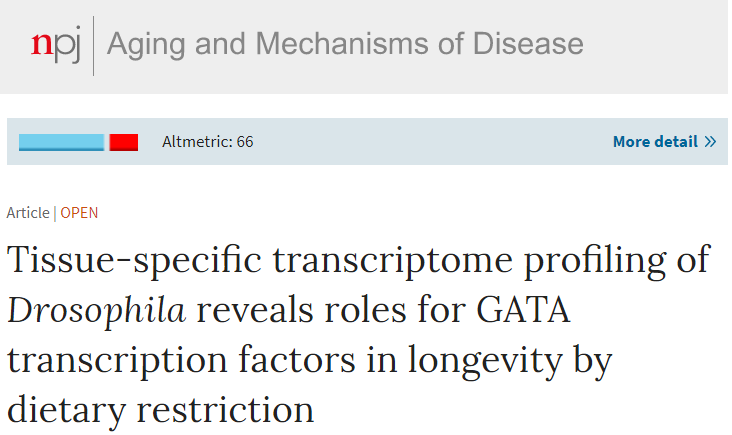
Task: Click the title line 'transcription factors in longevity by'
Action: 310,361
